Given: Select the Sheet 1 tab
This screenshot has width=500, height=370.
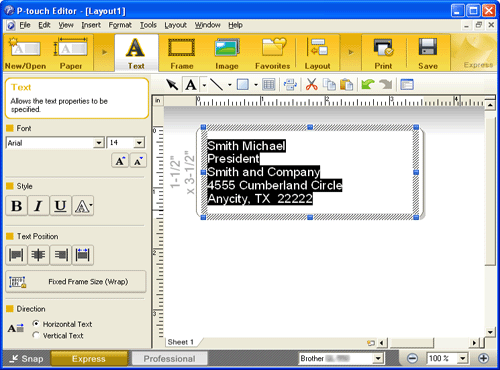Looking at the screenshot, I should pyautogui.click(x=181, y=342).
